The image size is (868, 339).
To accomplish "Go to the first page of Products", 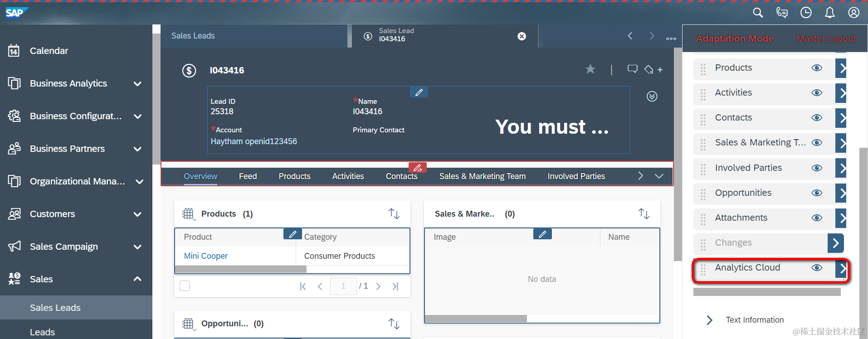I will pyautogui.click(x=303, y=286).
